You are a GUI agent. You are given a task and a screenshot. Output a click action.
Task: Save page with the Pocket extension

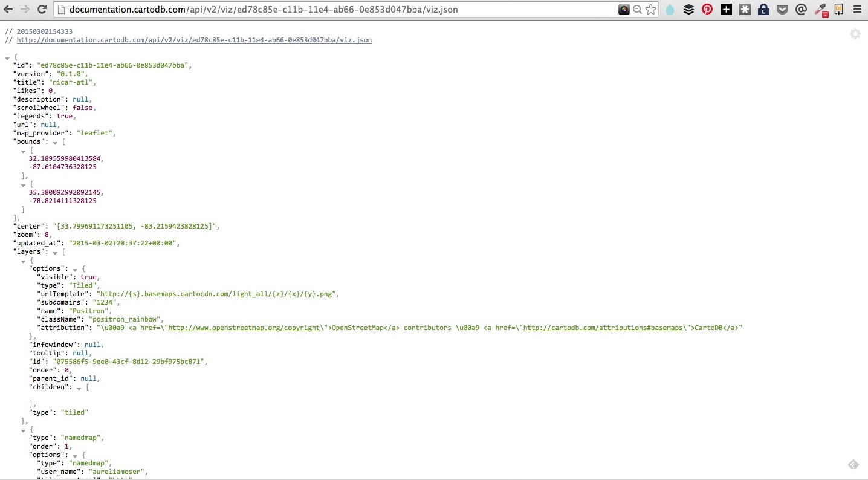pos(782,10)
